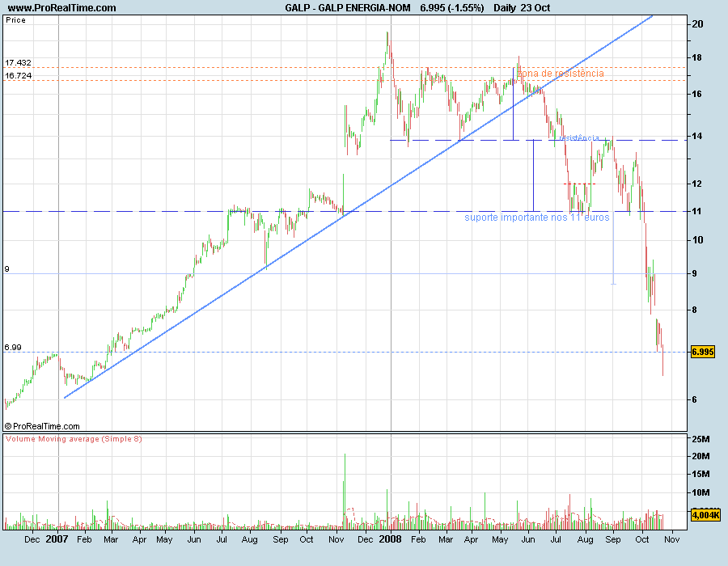Select the Daily 23 Oct timeframe label
This screenshot has width=728, height=566.
(x=522, y=8)
